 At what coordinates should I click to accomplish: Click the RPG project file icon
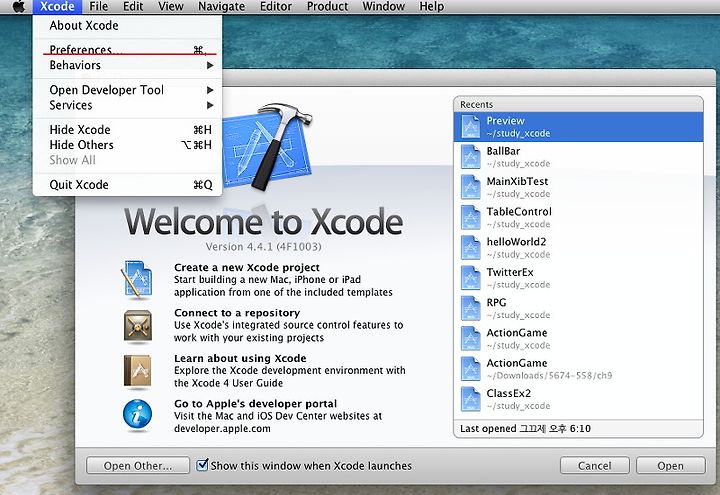tap(471, 309)
